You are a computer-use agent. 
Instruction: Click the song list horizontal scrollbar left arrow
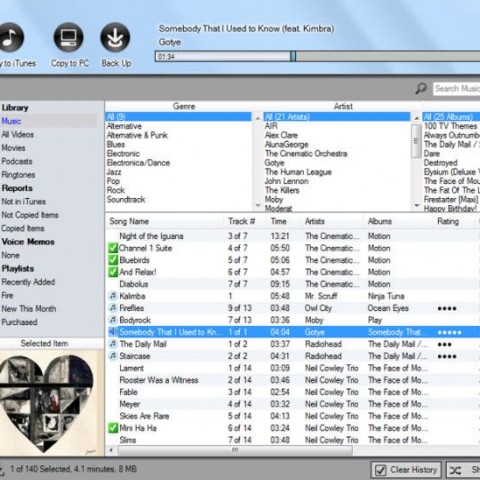(x=111, y=450)
